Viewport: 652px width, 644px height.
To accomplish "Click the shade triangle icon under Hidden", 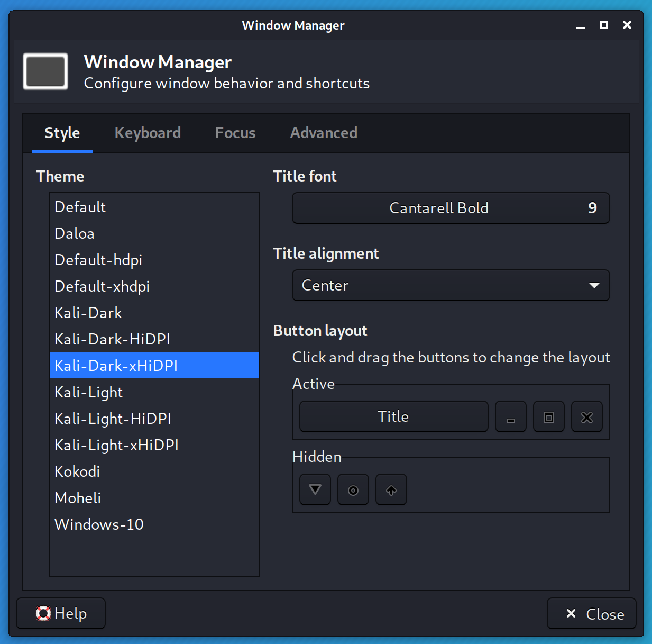I will pyautogui.click(x=315, y=489).
